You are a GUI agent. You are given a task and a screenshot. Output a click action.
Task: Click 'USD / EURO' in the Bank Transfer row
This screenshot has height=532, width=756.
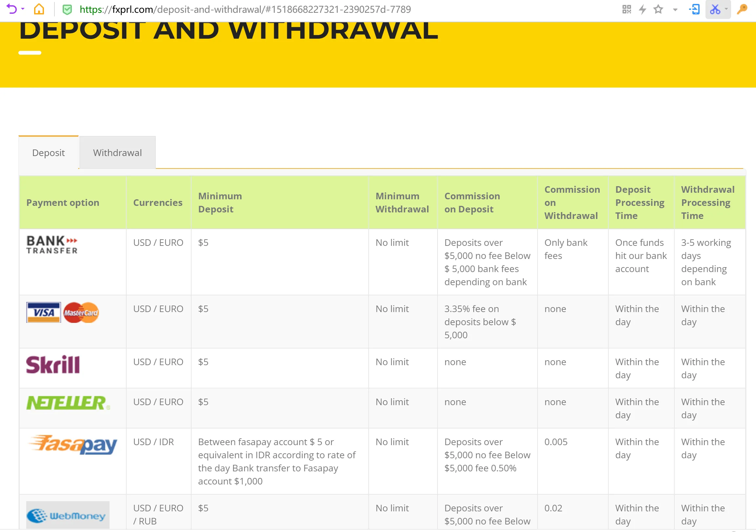158,243
